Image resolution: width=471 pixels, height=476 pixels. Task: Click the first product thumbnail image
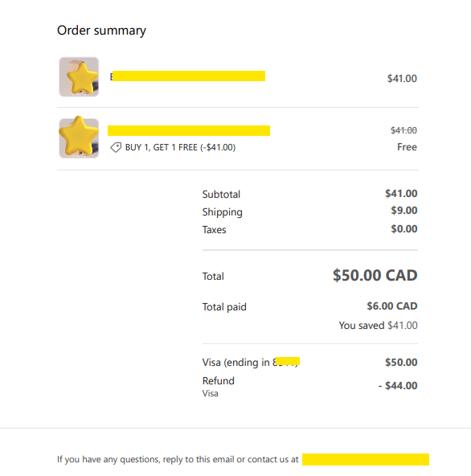79,77
